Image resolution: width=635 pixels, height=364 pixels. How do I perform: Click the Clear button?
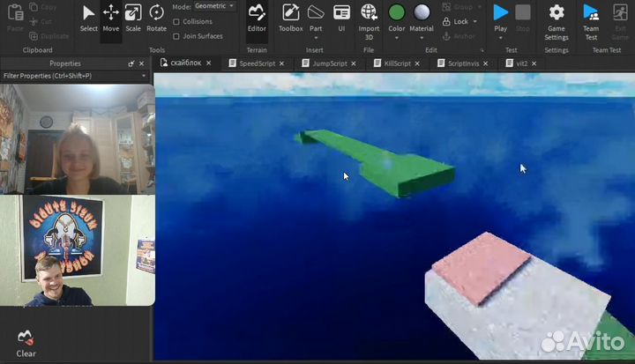point(26,342)
